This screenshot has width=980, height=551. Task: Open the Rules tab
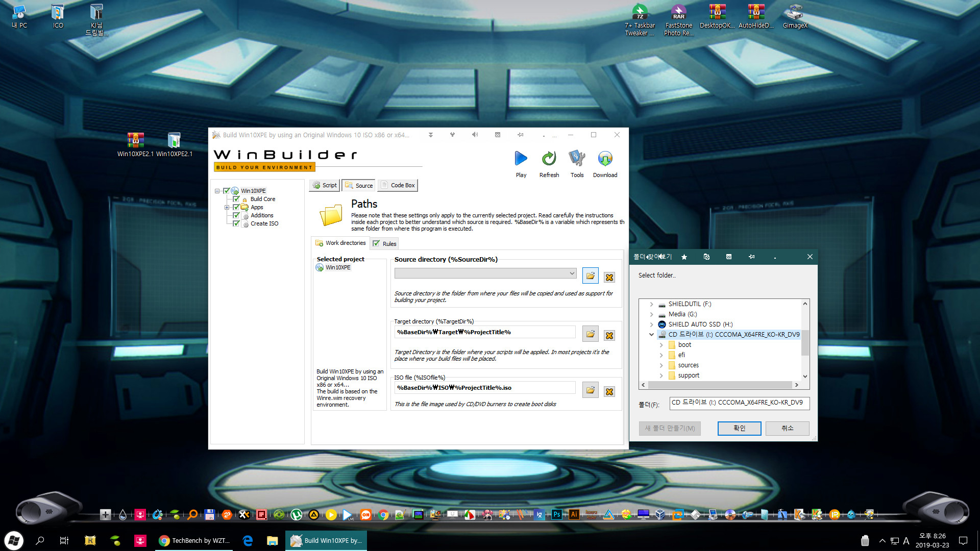[384, 243]
